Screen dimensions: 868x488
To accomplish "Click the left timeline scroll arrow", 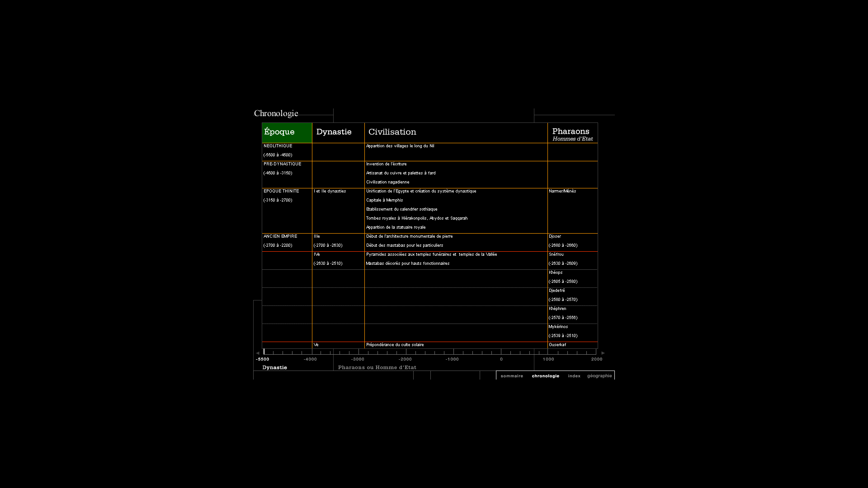I will click(x=258, y=353).
